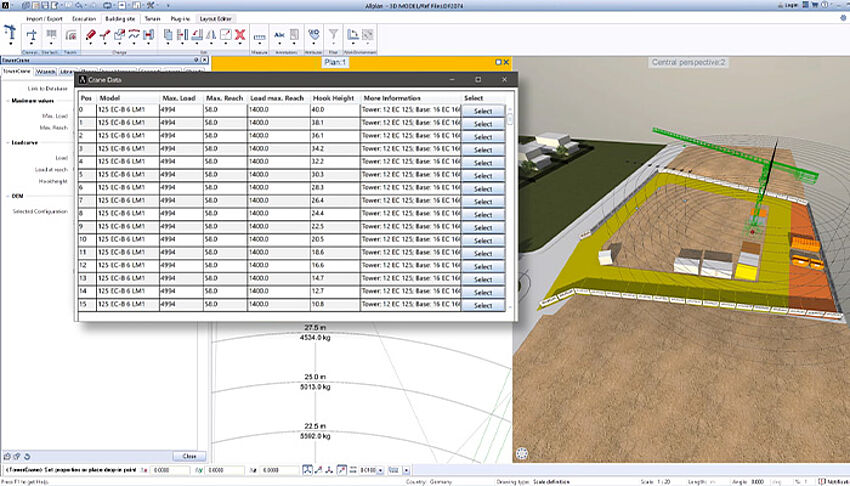Click the Close button in TowerCrane palette
Viewport: 850px width, 486px height.
pos(188,455)
